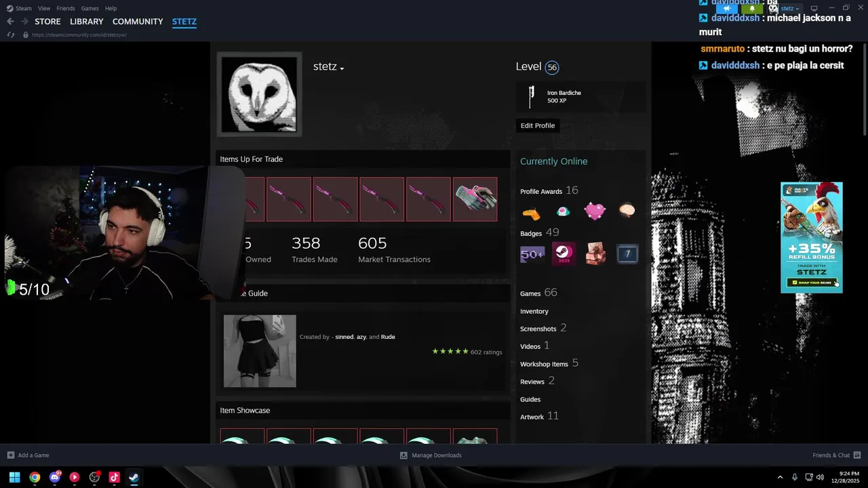Open Google Chrome from the taskbar
868x488 pixels.
point(35,477)
